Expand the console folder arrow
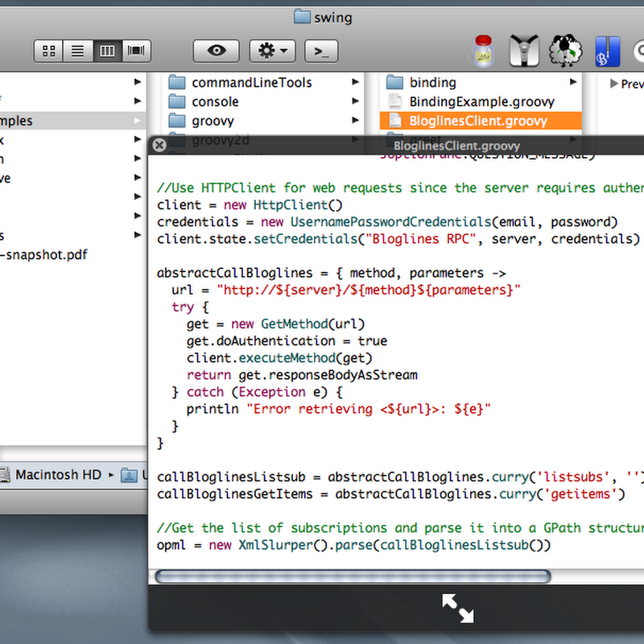This screenshot has height=644, width=644. [355, 101]
